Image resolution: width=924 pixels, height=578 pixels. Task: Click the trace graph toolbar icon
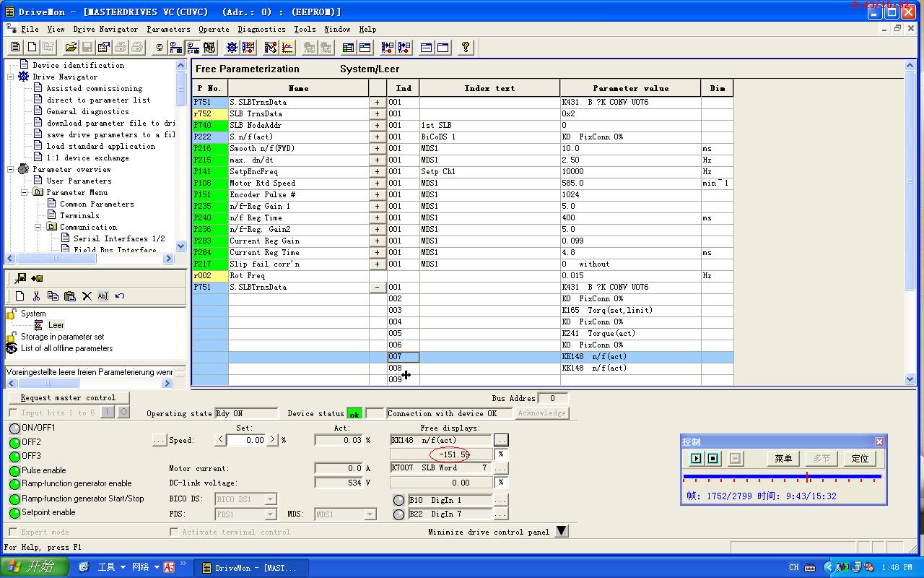click(287, 48)
